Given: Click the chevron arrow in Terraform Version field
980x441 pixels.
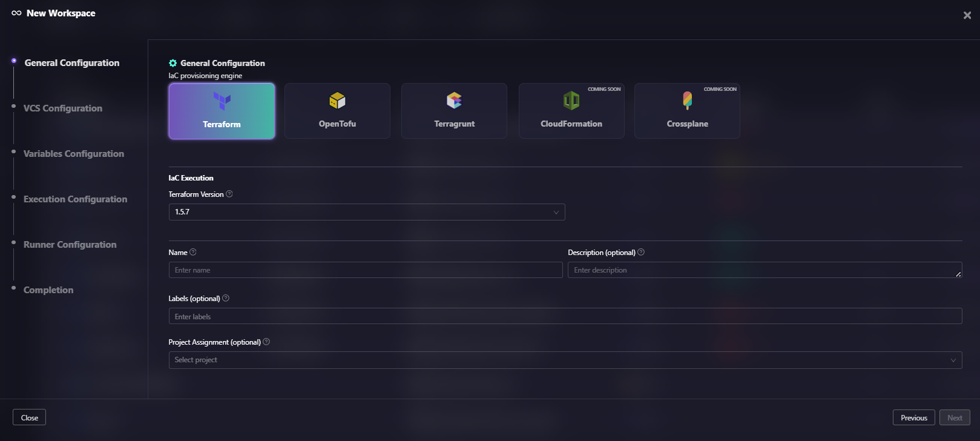Looking at the screenshot, I should tap(556, 212).
